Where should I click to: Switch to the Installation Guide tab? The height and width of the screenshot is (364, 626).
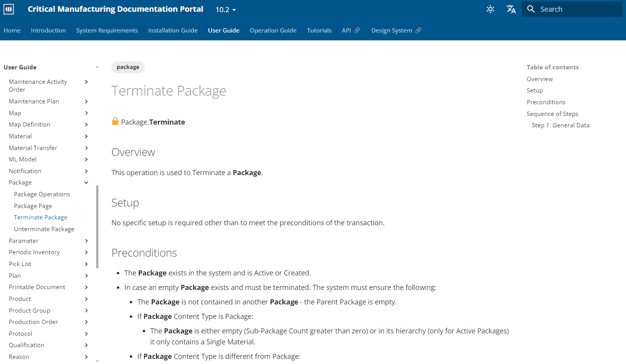point(173,30)
